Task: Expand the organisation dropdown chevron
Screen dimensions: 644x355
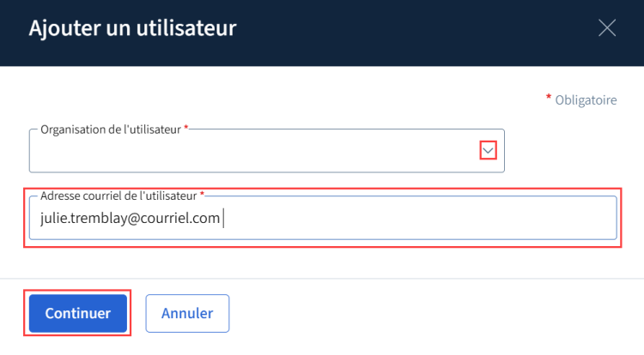Action: pos(488,151)
